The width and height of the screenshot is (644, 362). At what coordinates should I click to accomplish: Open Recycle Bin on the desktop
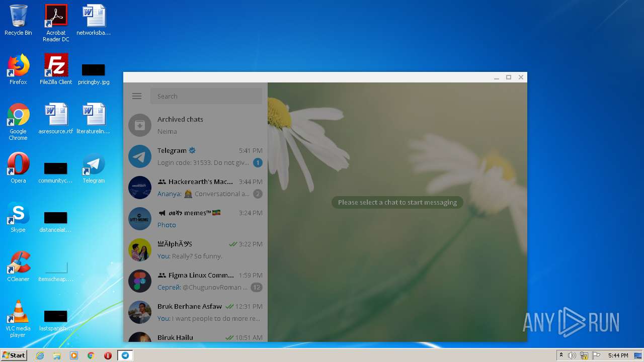pos(18,20)
